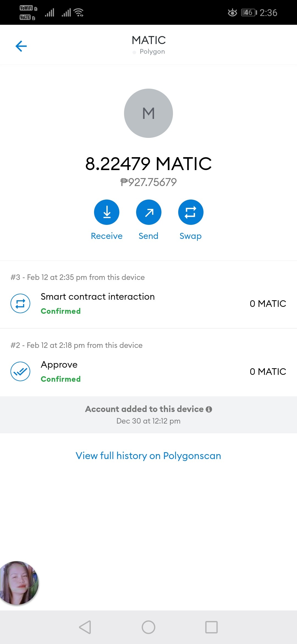
Task: Tap the 8.22479 MATIC balance
Action: click(148, 164)
